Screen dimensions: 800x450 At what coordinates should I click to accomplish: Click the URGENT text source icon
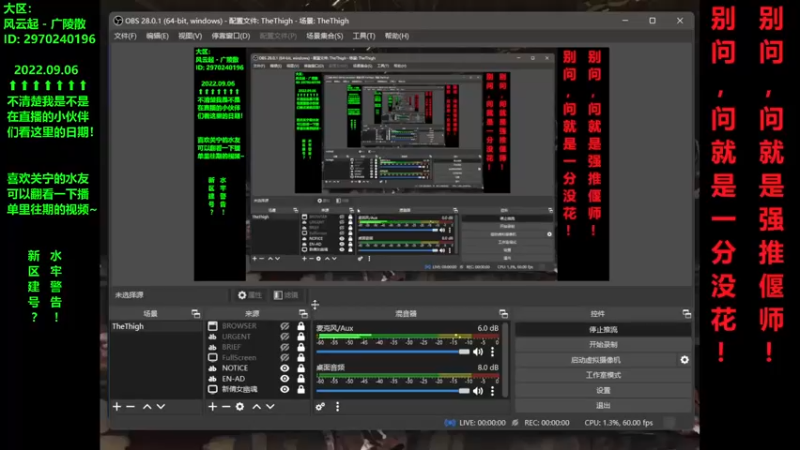click(213, 337)
